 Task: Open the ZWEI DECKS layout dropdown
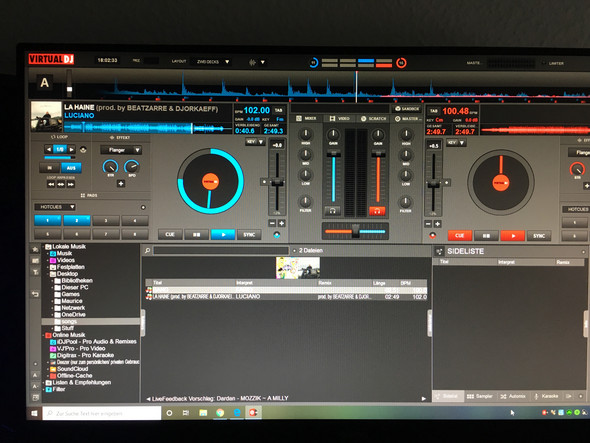click(213, 62)
